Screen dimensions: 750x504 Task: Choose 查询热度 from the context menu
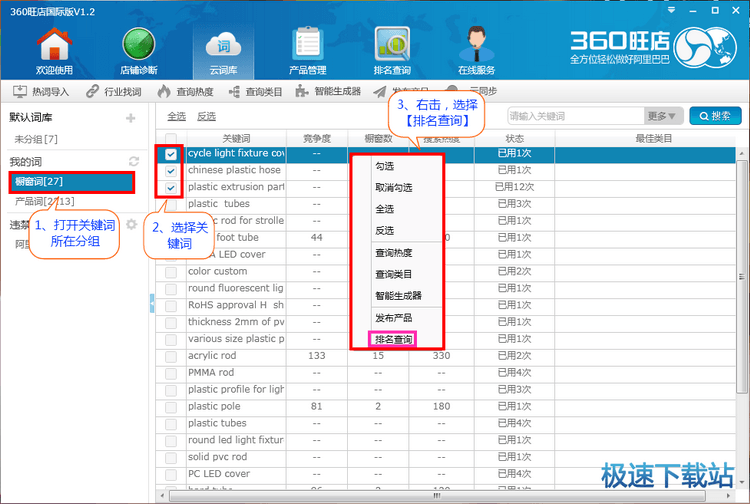394,253
